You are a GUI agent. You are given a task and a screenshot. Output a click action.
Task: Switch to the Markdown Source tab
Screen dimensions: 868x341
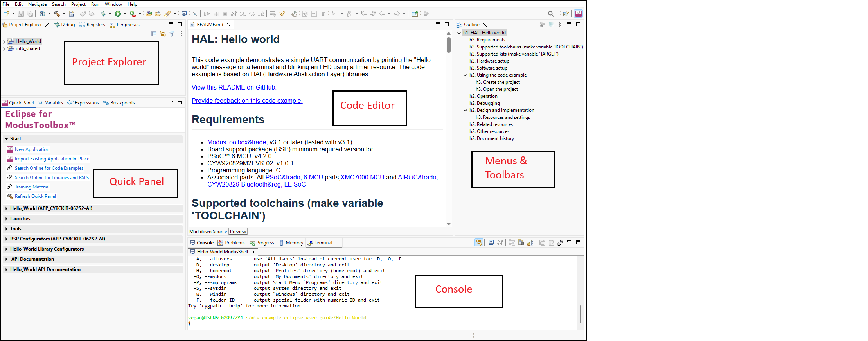(x=208, y=232)
